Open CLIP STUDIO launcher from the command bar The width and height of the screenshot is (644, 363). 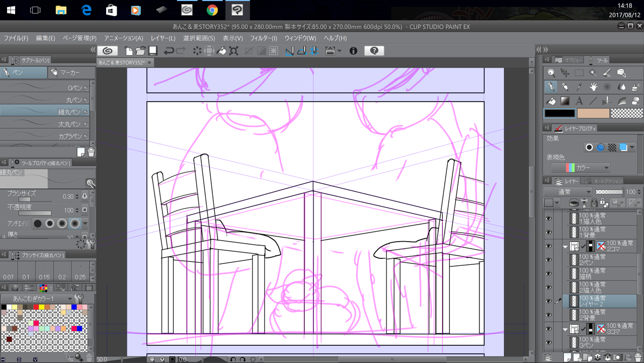[x=107, y=50]
